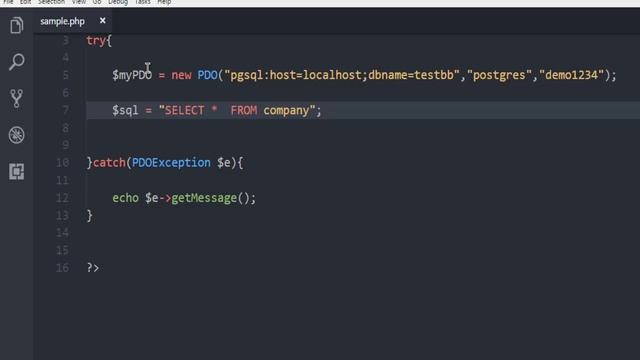Open the Debug panel

(x=16, y=135)
